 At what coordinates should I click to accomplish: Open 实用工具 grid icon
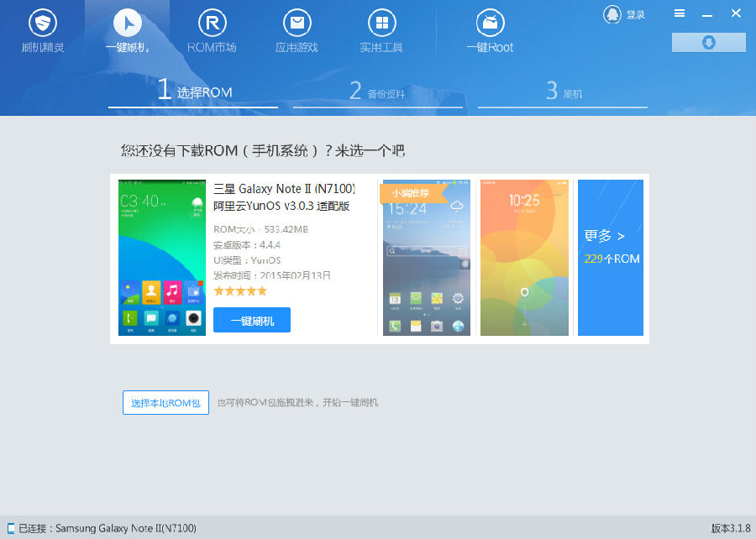coord(382,23)
